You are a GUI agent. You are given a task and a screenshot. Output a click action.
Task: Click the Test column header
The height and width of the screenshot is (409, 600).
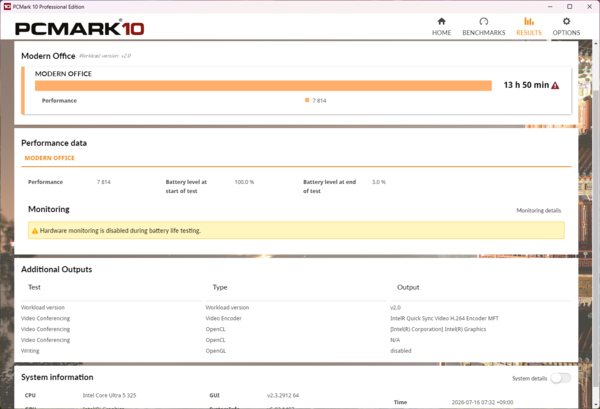tap(34, 287)
